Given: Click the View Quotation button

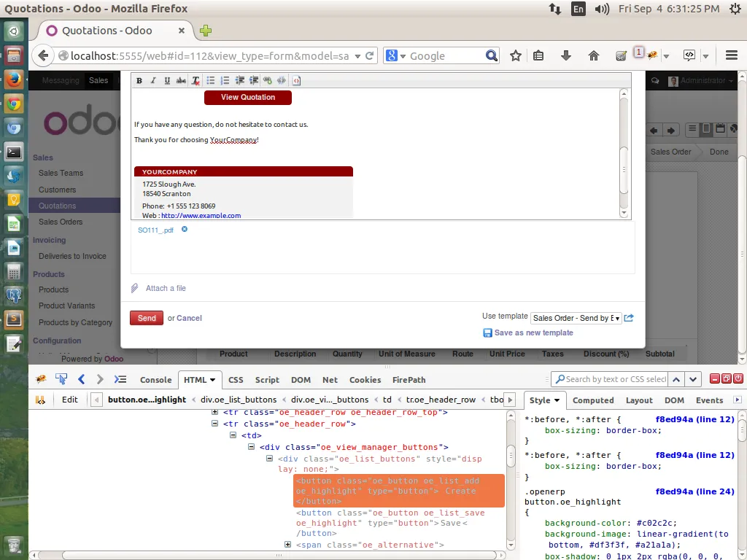Looking at the screenshot, I should [x=248, y=97].
